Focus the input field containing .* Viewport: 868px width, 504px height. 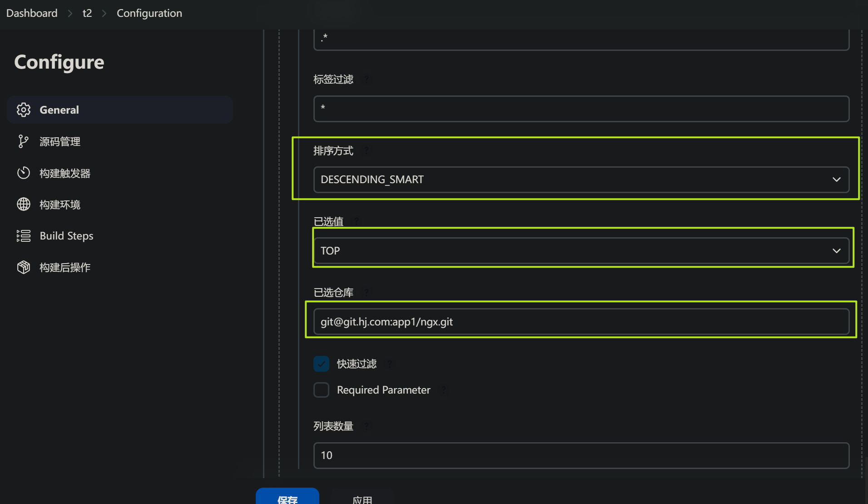(581, 40)
